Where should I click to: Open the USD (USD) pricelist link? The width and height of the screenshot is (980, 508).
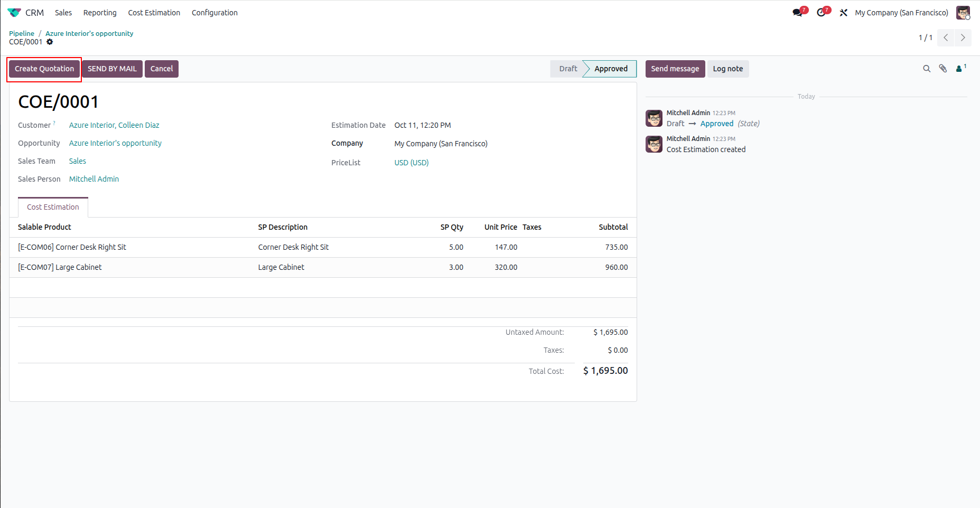coord(412,163)
